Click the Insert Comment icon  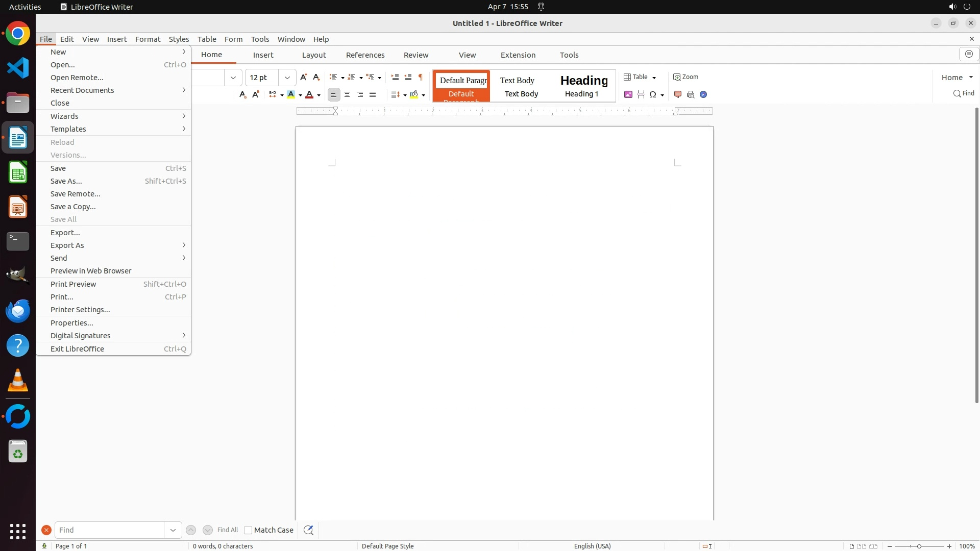[x=678, y=94]
